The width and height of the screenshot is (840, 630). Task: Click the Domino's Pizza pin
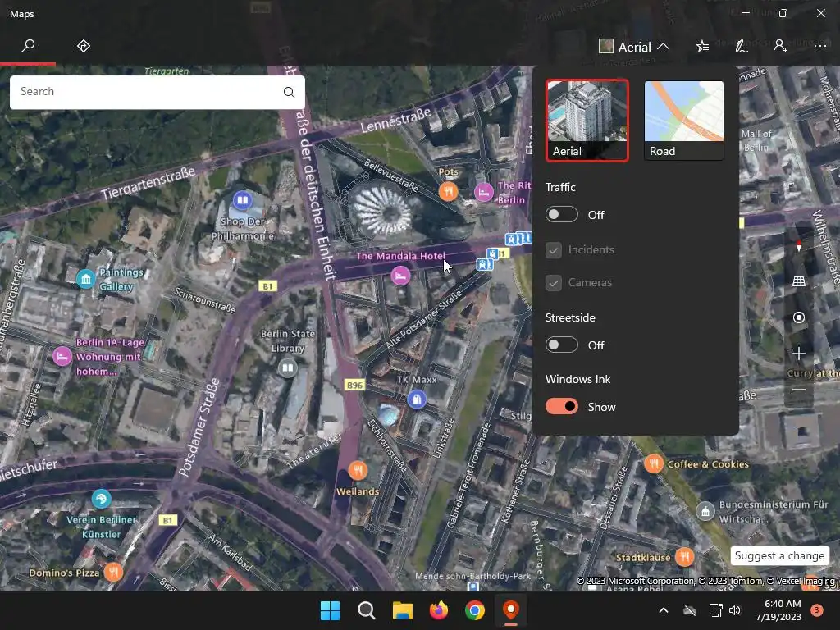[113, 572]
